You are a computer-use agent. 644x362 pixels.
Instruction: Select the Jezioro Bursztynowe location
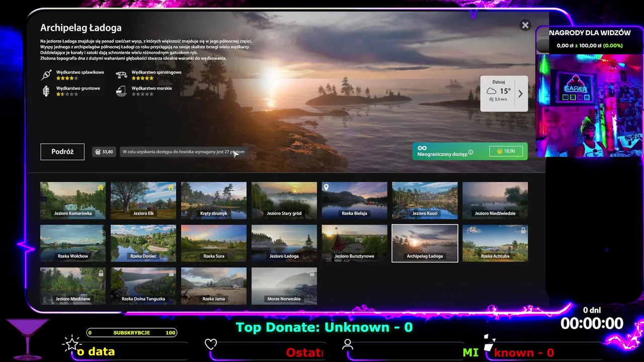(x=355, y=243)
